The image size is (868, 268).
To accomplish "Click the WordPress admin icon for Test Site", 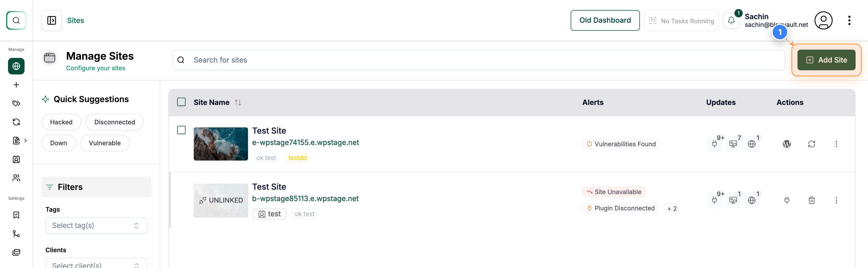I will [x=787, y=144].
